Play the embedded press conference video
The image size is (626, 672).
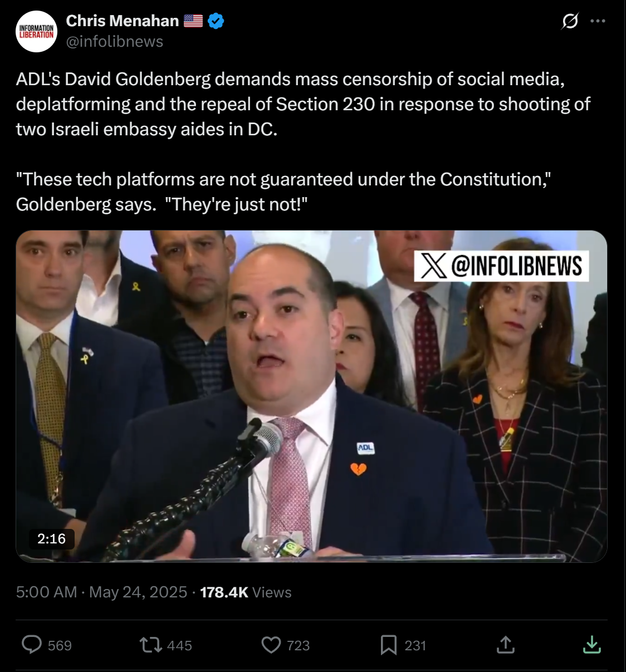tap(311, 396)
